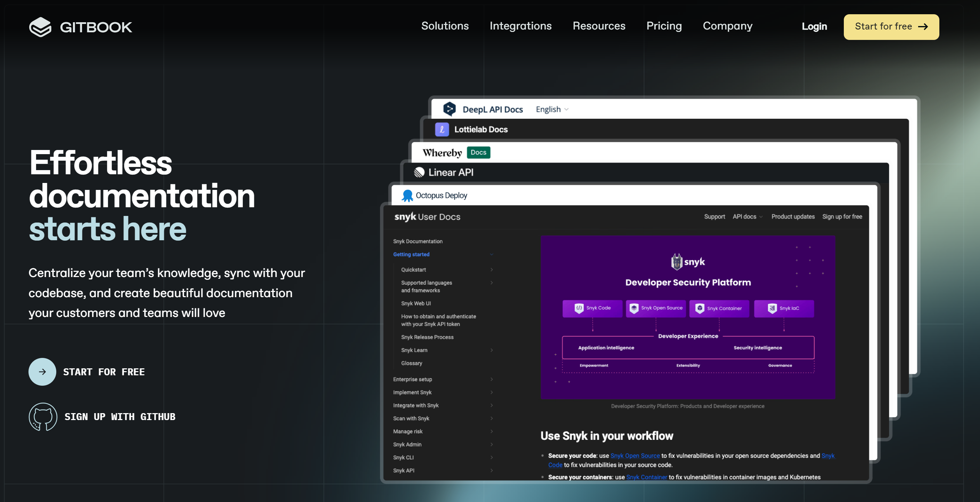Open the Integrations menu
980x502 pixels.
click(x=520, y=26)
